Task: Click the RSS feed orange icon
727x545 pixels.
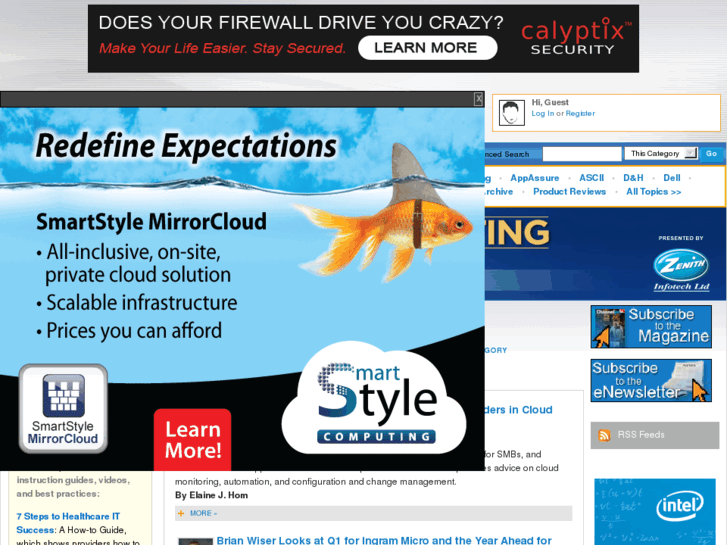Action: (x=604, y=435)
